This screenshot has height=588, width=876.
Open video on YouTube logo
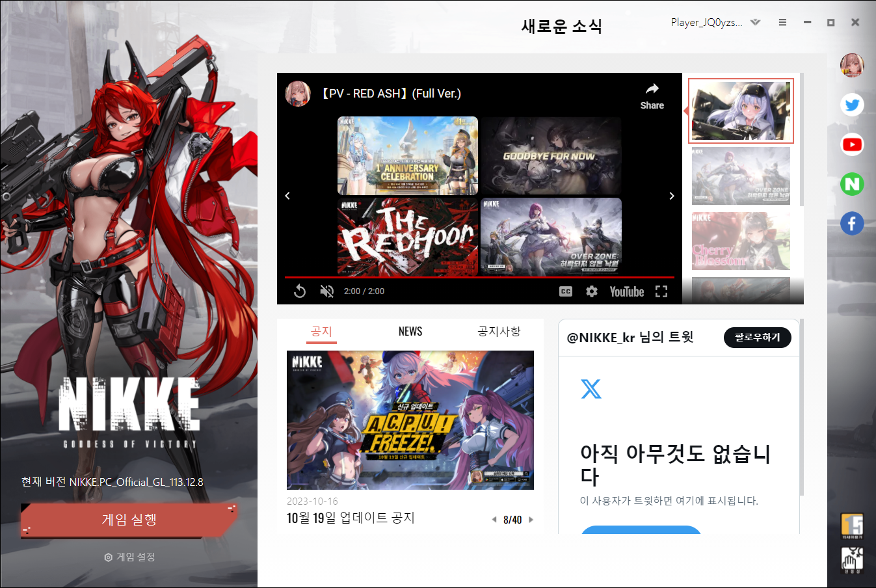[x=627, y=291]
